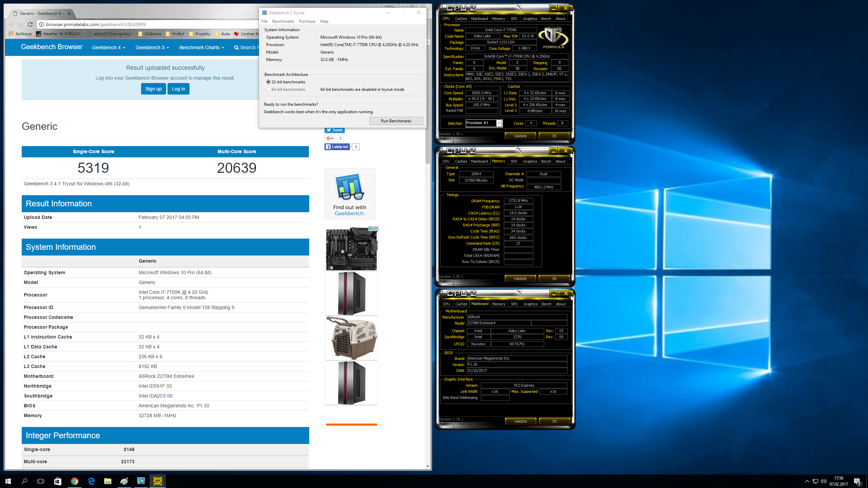The image size is (868, 488).
Task: Switch to Chrome on the taskbar
Action: click(x=75, y=481)
